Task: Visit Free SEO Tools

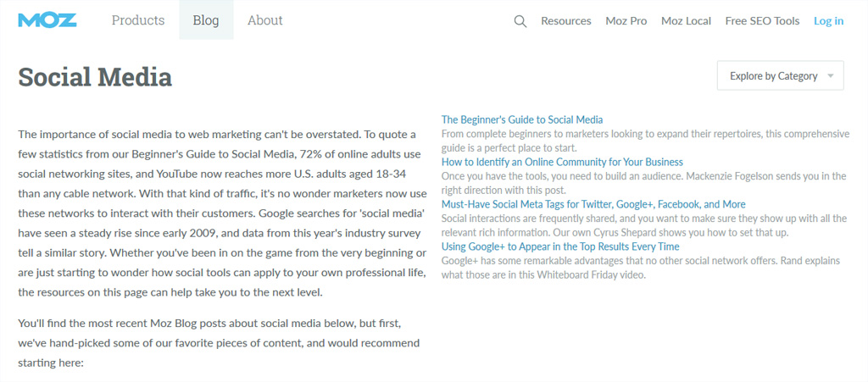Action: pyautogui.click(x=762, y=21)
